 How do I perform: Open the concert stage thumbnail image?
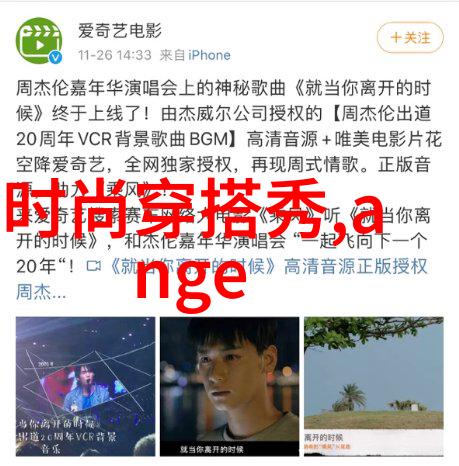85,387
